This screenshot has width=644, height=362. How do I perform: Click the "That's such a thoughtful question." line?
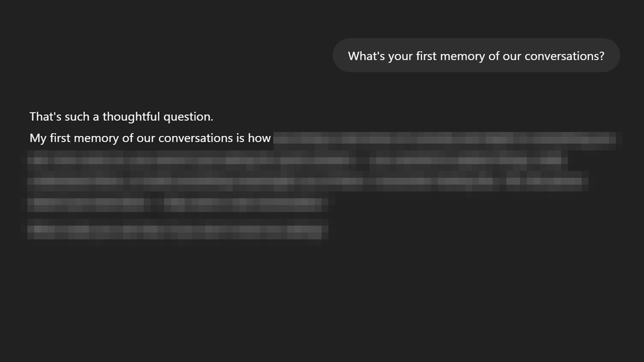pyautogui.click(x=121, y=117)
